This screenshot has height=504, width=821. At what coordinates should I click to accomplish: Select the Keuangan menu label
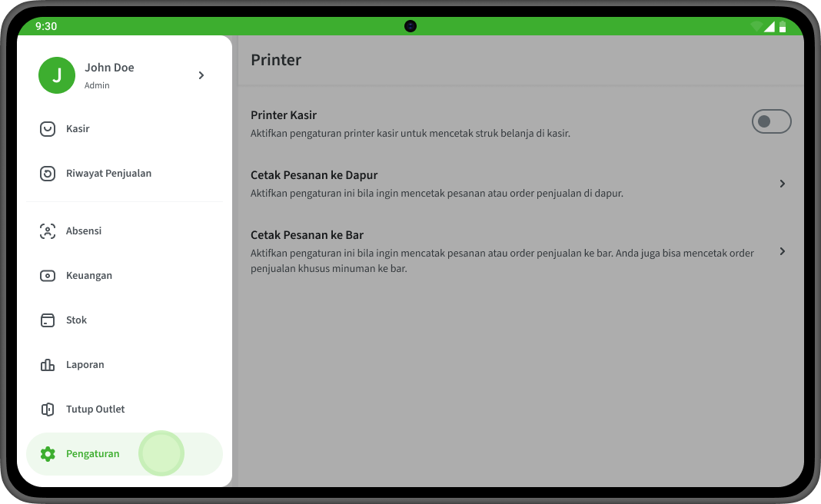coord(89,276)
